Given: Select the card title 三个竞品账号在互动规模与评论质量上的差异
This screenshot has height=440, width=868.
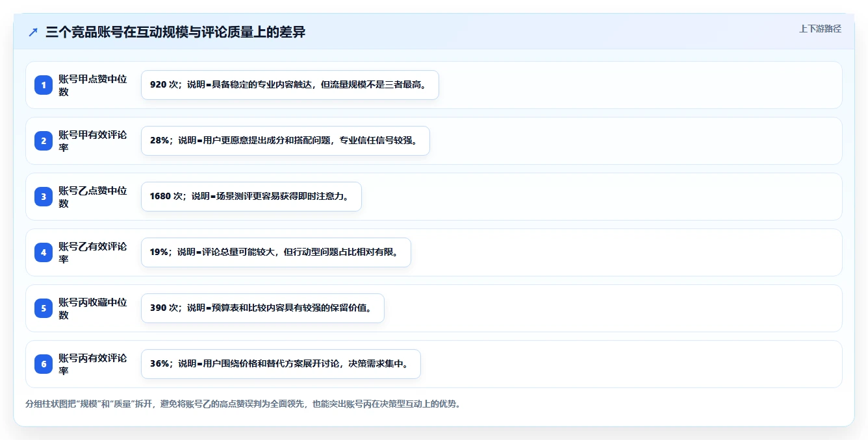Looking at the screenshot, I should click(175, 32).
